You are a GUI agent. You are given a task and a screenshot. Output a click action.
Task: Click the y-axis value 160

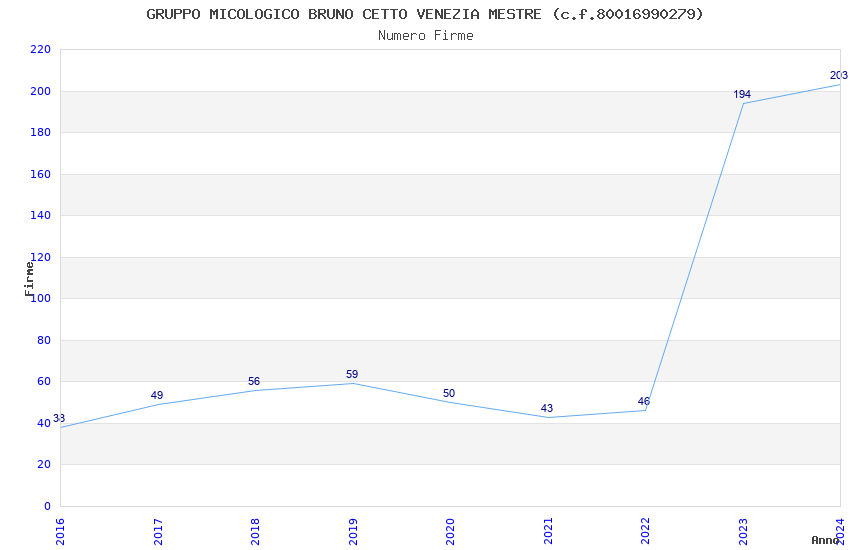[41, 174]
